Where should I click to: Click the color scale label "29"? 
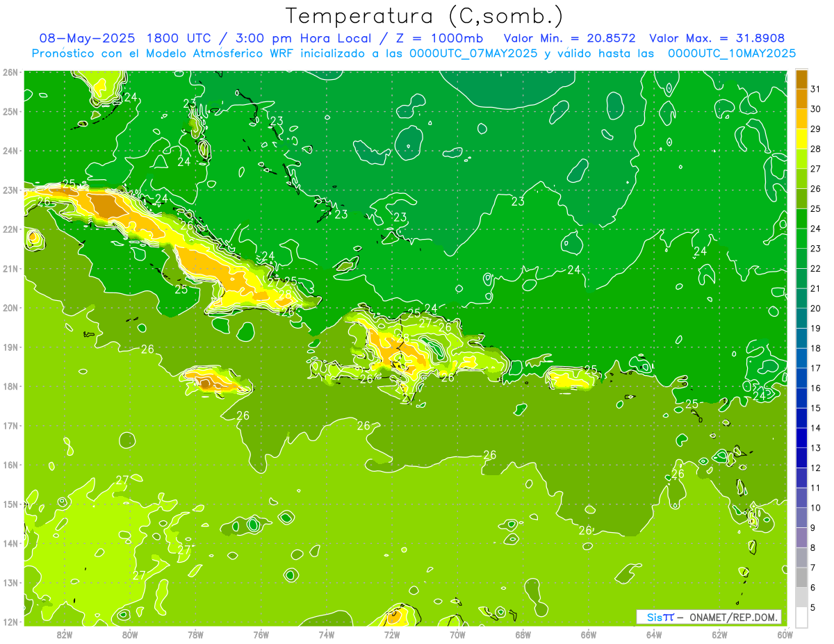[x=815, y=129]
